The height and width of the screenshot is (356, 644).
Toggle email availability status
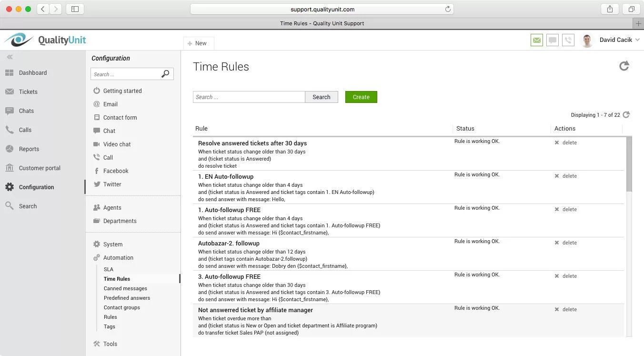(x=536, y=40)
